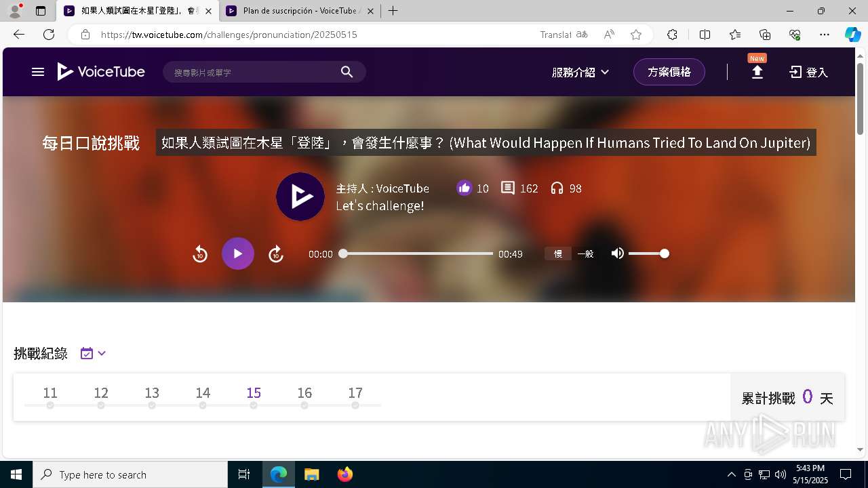Open browser Extensions menu
868x488 pixels.
(672, 35)
